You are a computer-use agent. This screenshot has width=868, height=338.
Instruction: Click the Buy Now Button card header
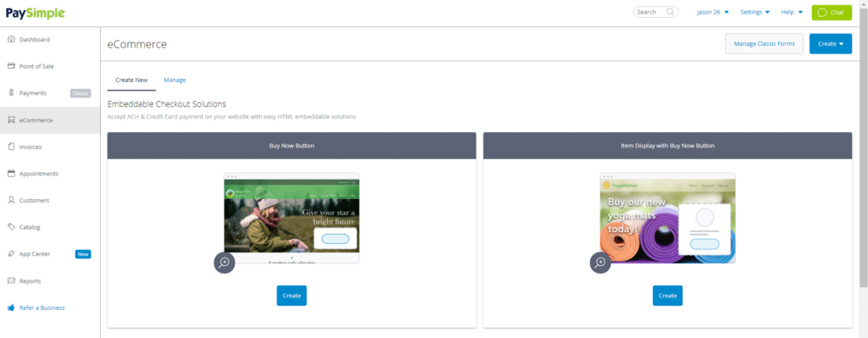pyautogui.click(x=292, y=146)
